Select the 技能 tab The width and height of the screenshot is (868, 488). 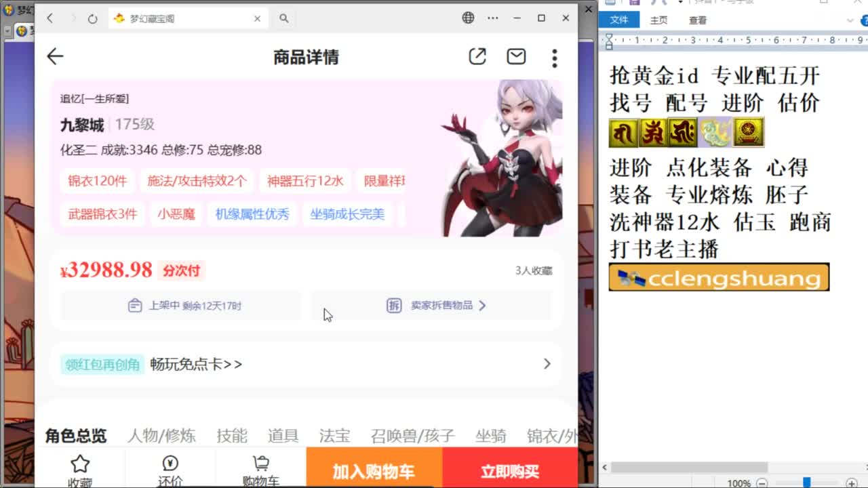pos(232,436)
